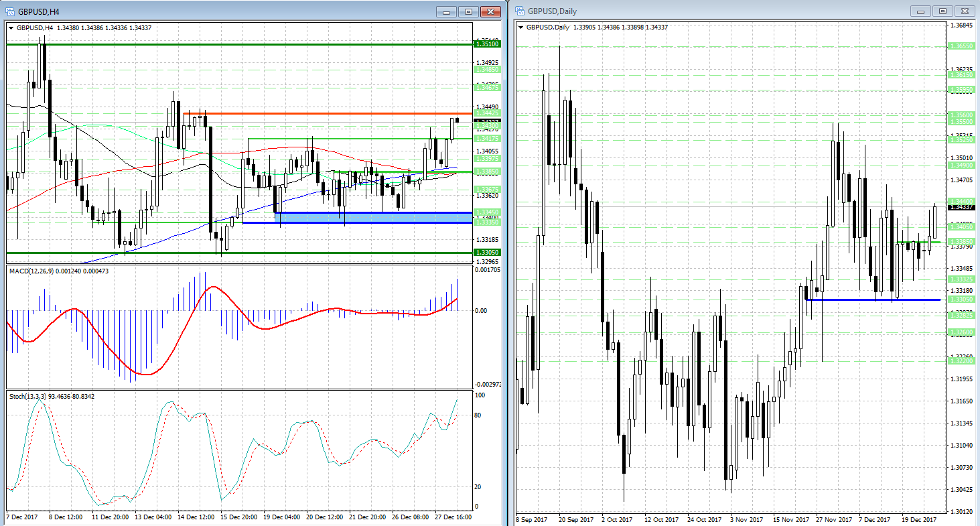Expand the triangle beside GBPUSD,H4 chart label
980x526 pixels.
(x=11, y=27)
